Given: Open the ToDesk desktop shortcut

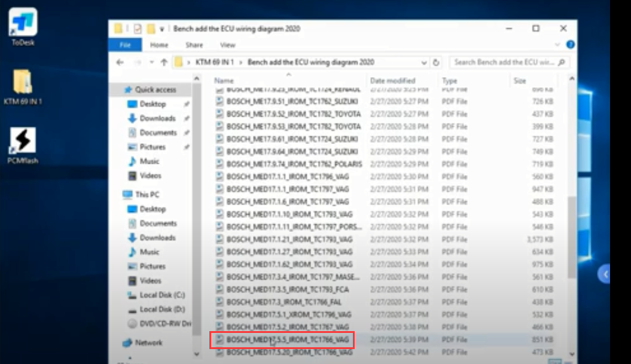Looking at the screenshot, I should (x=23, y=26).
